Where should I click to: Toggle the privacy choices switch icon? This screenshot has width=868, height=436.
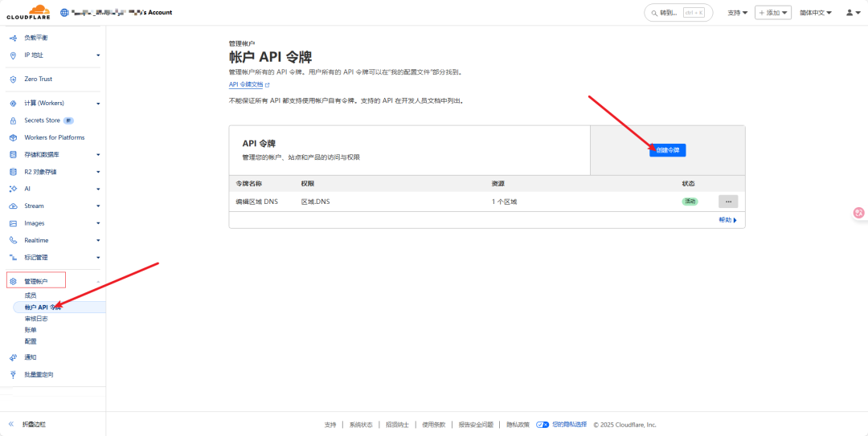[542, 425]
